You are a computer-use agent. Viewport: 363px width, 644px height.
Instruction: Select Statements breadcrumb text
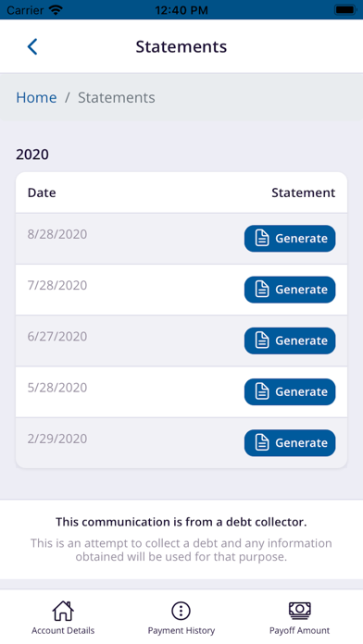click(117, 97)
